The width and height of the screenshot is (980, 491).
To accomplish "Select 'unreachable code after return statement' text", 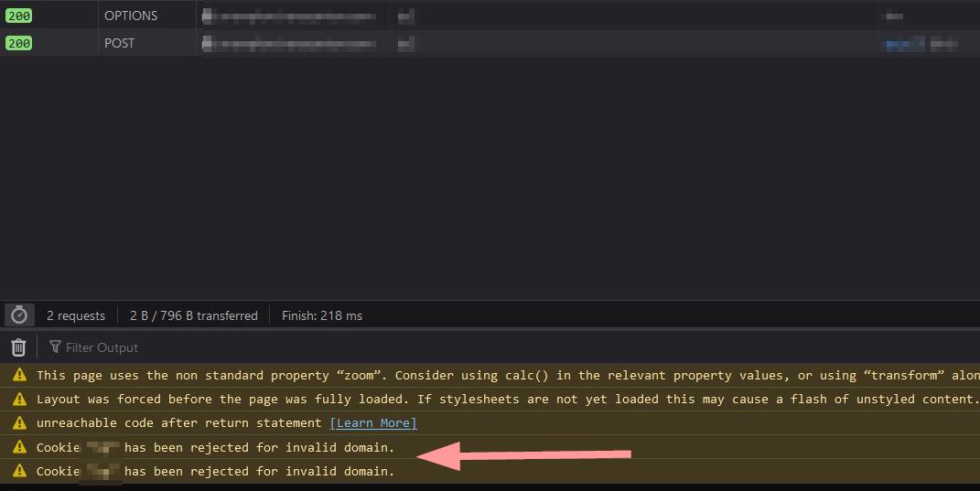I will click(178, 423).
